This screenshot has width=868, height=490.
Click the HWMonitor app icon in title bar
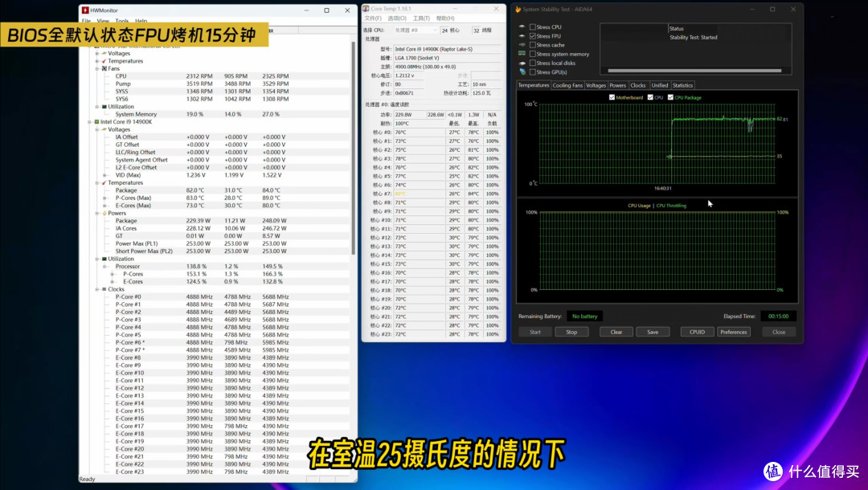[x=85, y=10]
